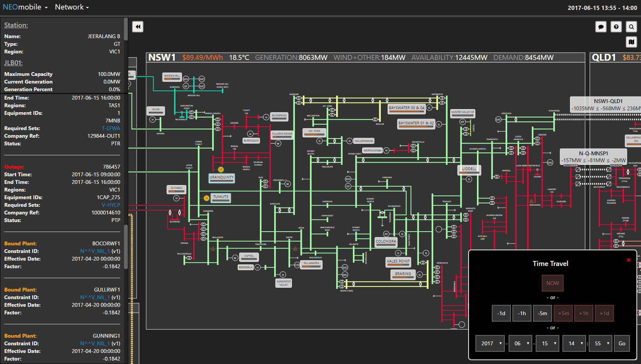Collapse the side panel with double-arrow icon
The height and width of the screenshot is (364, 641).
(x=138, y=27)
